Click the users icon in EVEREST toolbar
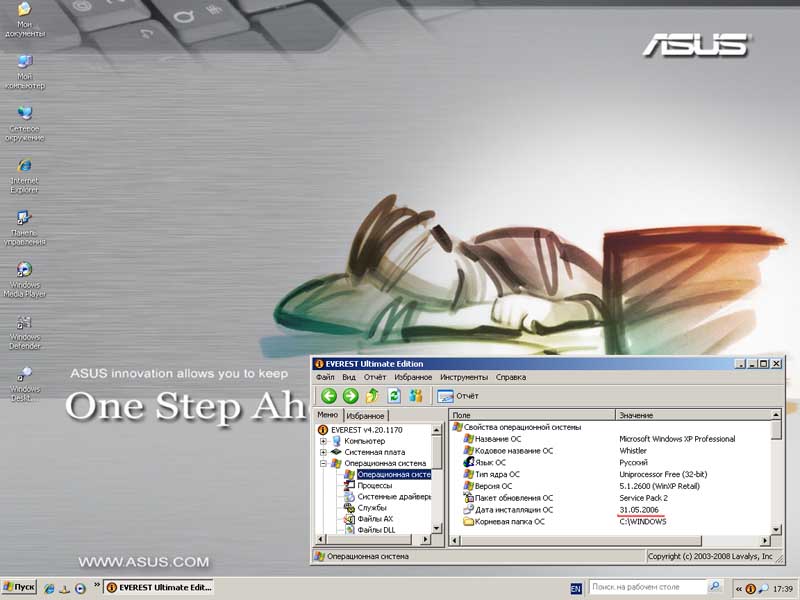The image size is (800, 600). point(416,396)
